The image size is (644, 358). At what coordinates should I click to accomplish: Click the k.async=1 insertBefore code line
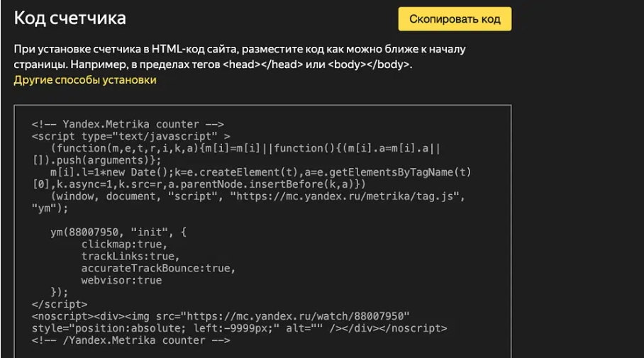199,184
